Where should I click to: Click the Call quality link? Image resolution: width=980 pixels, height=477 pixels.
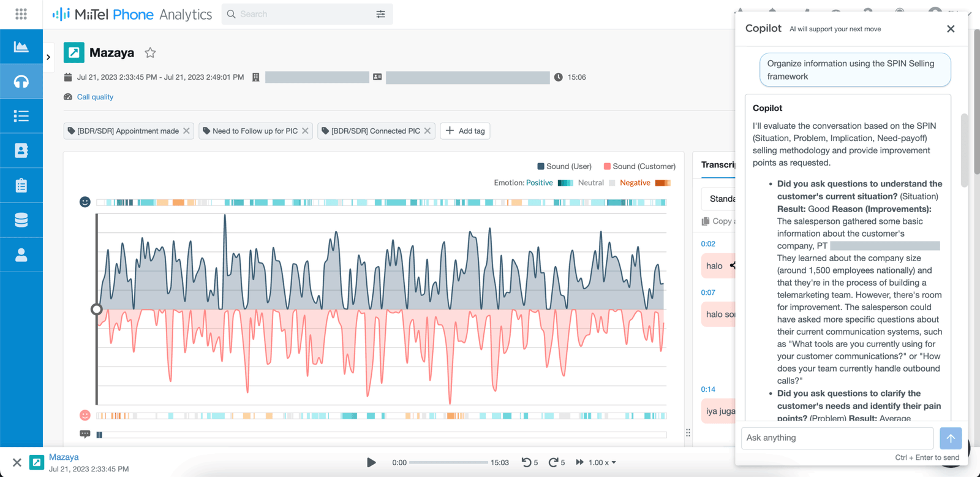point(95,97)
